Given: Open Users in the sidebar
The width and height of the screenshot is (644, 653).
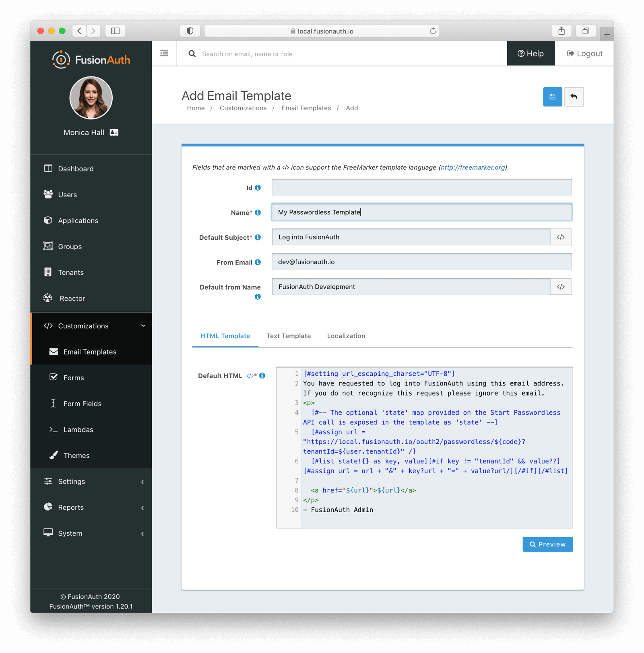Looking at the screenshot, I should [x=91, y=194].
